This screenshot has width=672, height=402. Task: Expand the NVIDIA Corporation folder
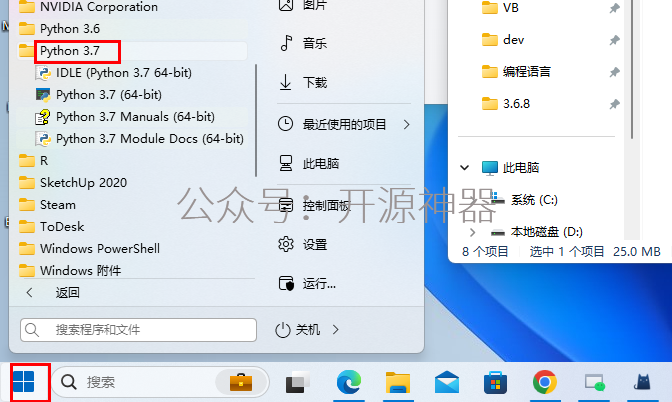pyautogui.click(x=89, y=7)
